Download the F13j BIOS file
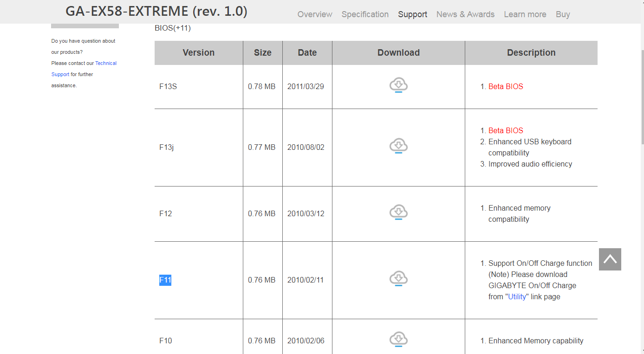Viewport: 644px width, 354px height. click(398, 146)
